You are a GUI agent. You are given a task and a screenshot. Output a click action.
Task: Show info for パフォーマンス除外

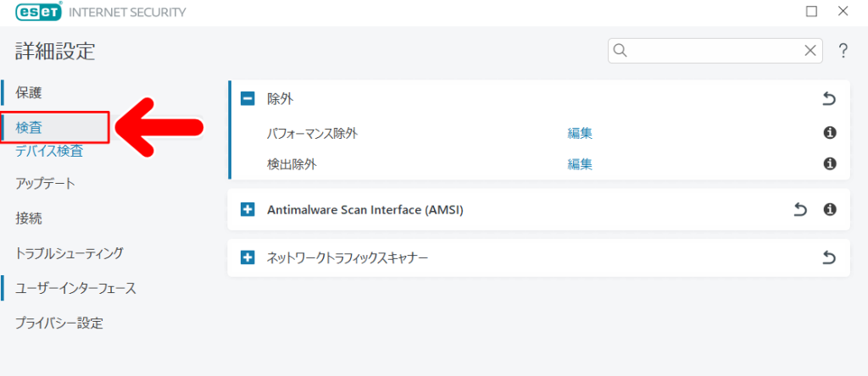click(x=829, y=133)
